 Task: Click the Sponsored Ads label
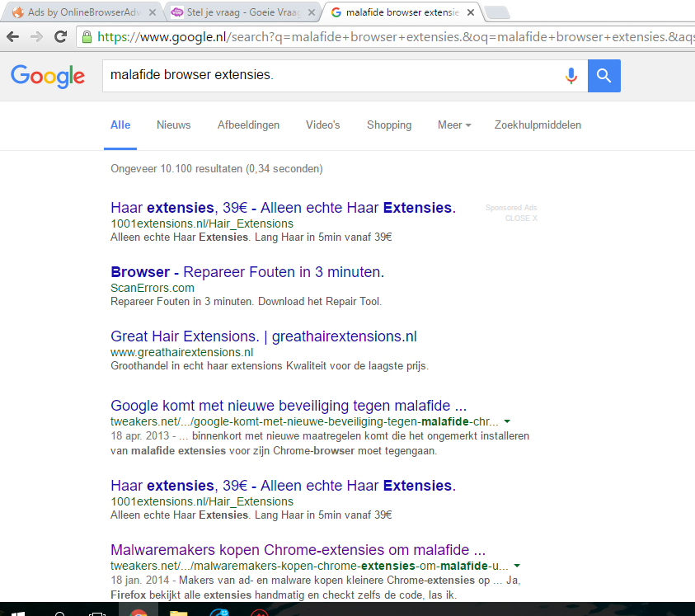click(x=511, y=208)
